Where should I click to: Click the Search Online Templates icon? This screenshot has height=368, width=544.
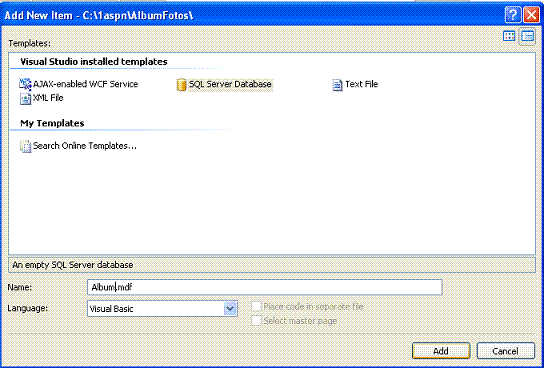25,146
